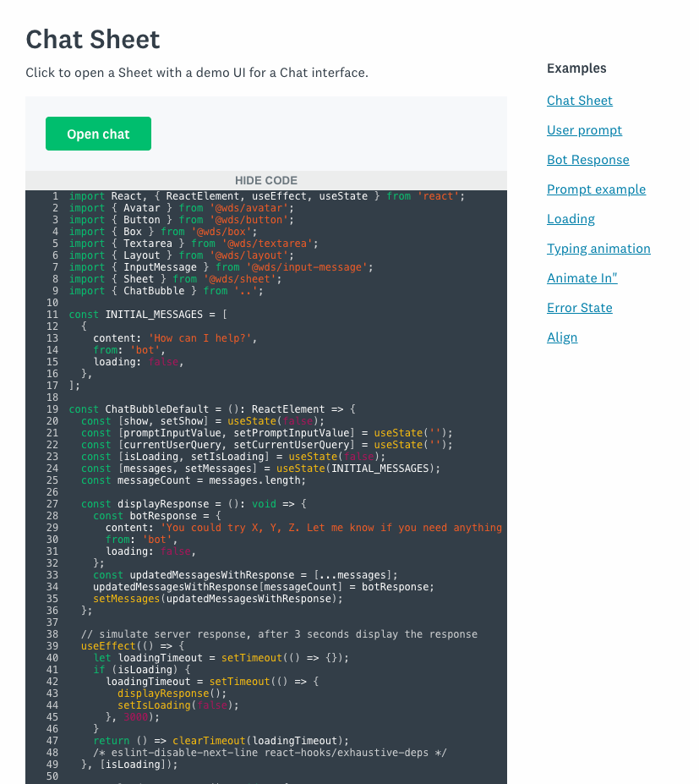Click the green Open chat button
Viewport: 699px width, 784px height.
[98, 134]
